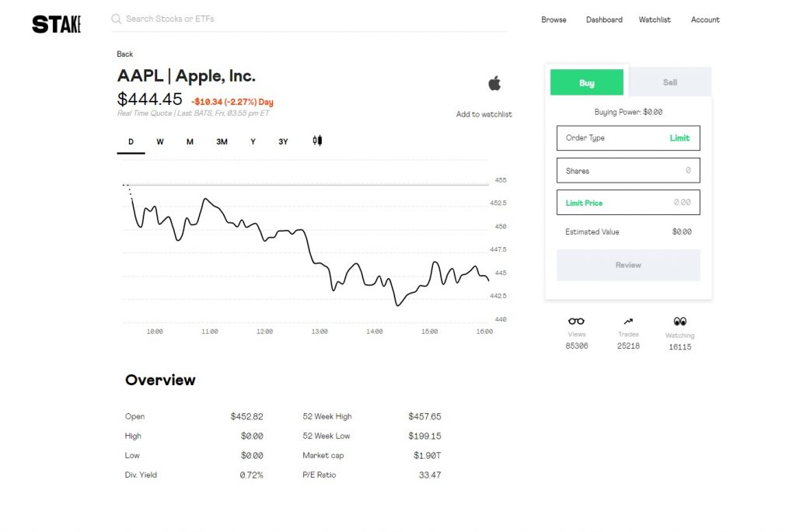Click the 447.5 chart price label
Image resolution: width=796 pixels, height=532 pixels.
pos(498,249)
